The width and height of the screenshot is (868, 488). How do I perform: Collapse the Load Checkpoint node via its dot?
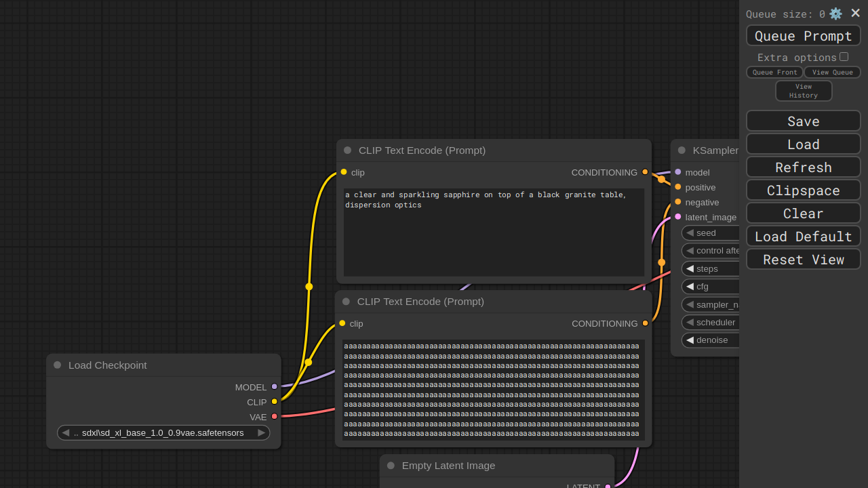[58, 365]
